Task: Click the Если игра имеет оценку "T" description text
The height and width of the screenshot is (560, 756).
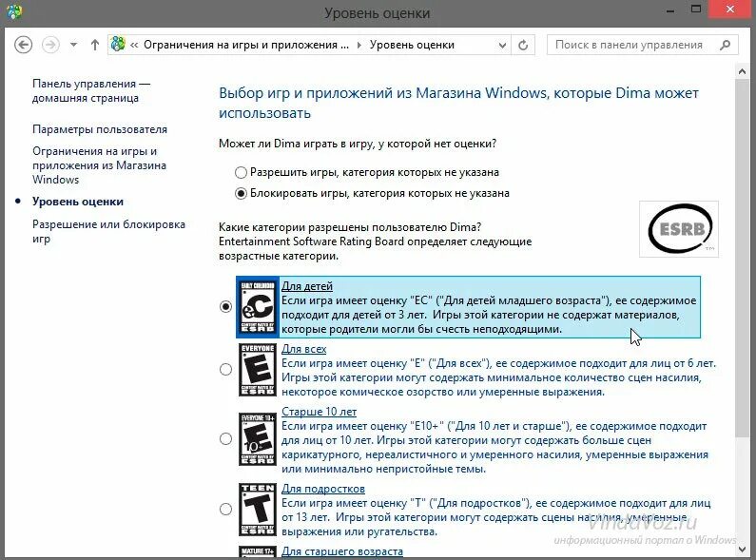Action: [496, 517]
